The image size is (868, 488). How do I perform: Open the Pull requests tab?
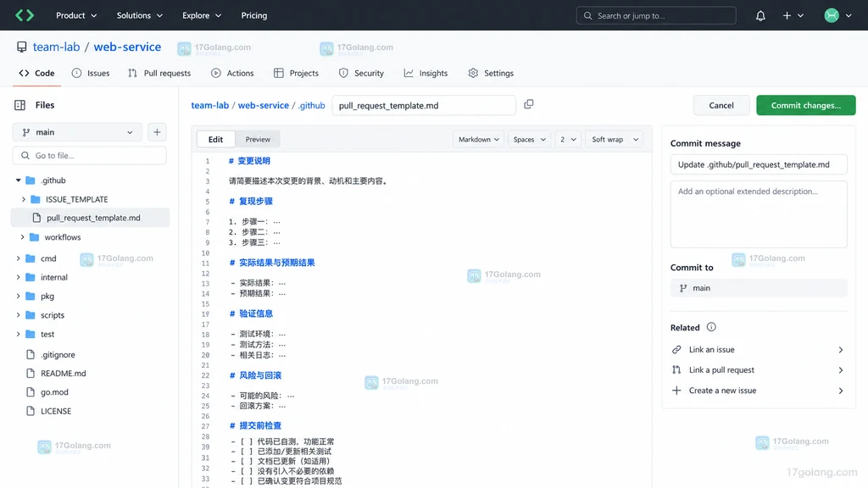[x=159, y=73]
